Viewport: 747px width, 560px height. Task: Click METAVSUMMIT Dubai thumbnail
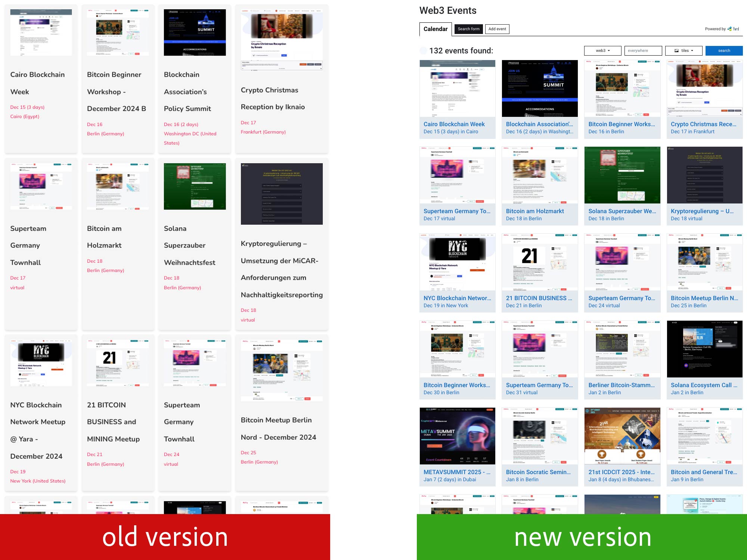coord(458,436)
